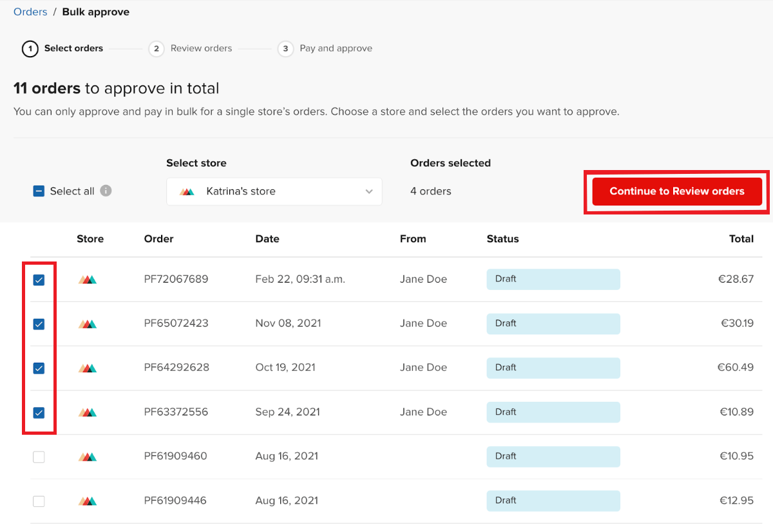Click the store logo icon beside order PF64292628
This screenshot has height=532, width=773.
[88, 368]
